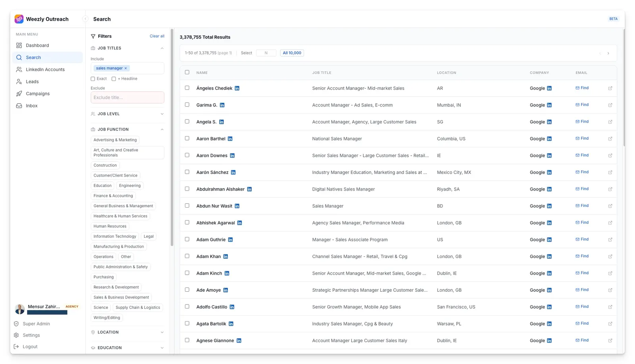Click the Select N number input
Viewport: 635px width, 364px height.
click(266, 53)
